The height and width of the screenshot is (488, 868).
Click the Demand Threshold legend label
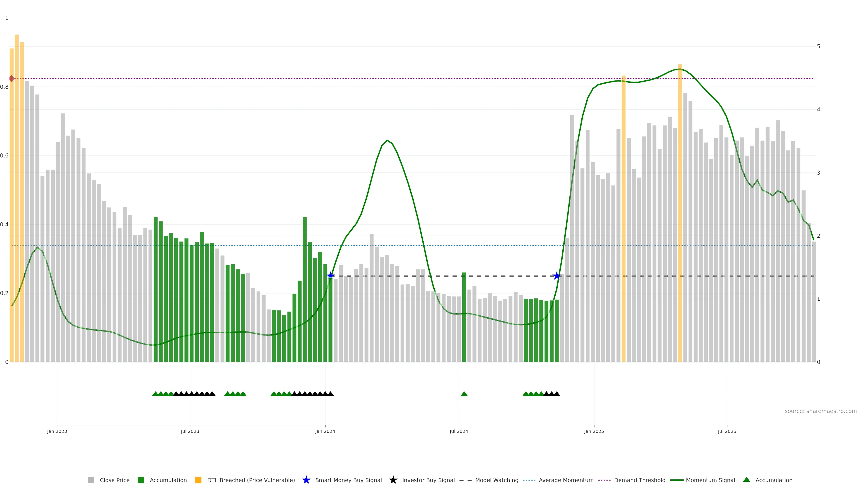click(639, 480)
